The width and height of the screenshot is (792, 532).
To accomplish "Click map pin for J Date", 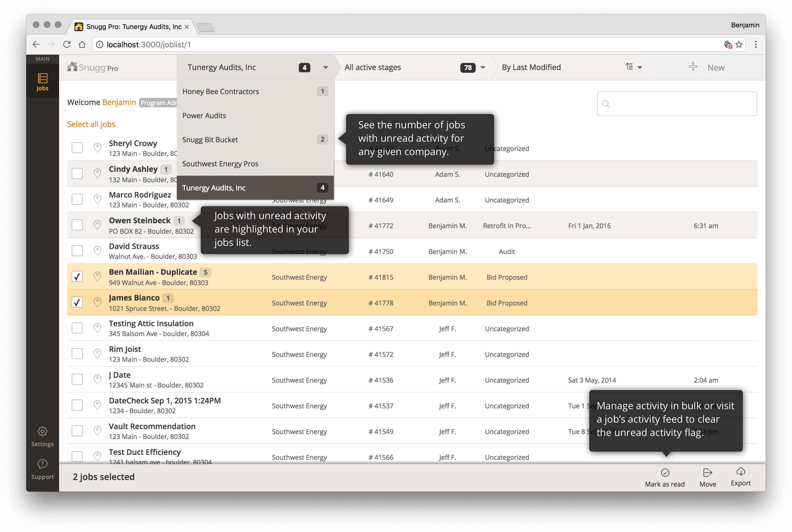I will click(97, 380).
